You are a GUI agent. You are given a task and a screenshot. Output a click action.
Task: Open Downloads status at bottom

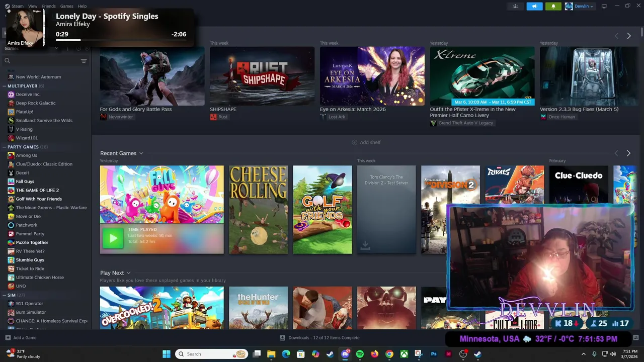319,338
